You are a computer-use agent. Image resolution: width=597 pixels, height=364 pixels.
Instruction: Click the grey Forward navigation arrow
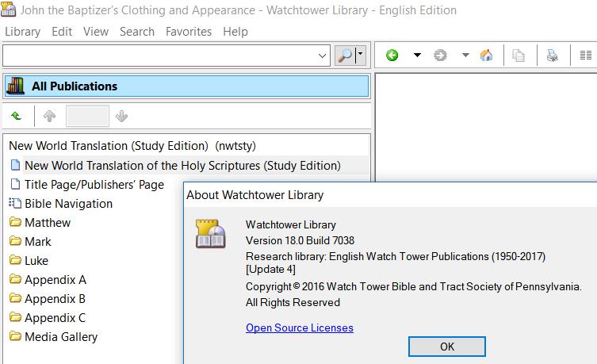coord(441,56)
